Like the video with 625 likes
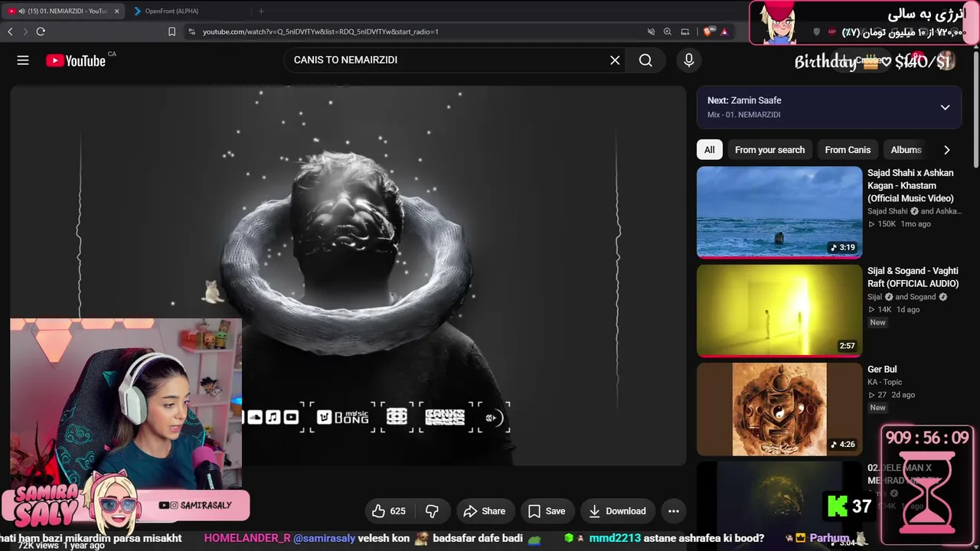The height and width of the screenshot is (551, 980). (x=390, y=511)
